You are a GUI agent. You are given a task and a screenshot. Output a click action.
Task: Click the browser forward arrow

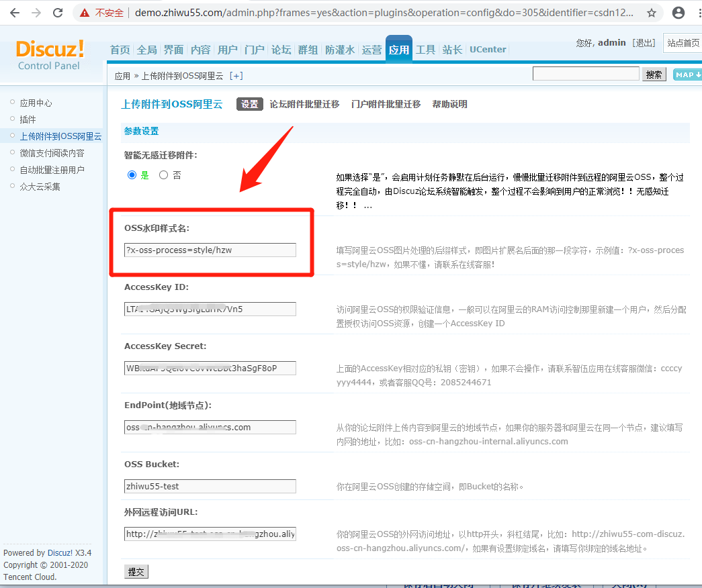(36, 13)
